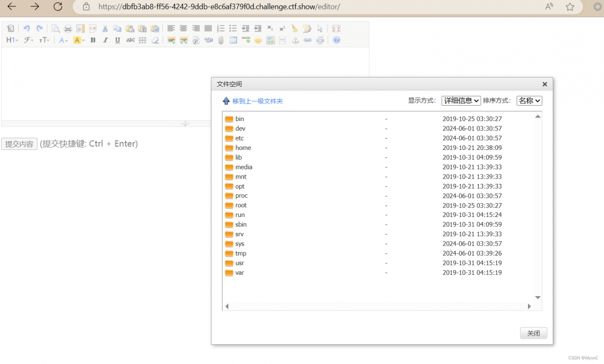Screen dimensions: 604x364
Task: Toggle the yellow highlight color tool
Action: point(78,40)
